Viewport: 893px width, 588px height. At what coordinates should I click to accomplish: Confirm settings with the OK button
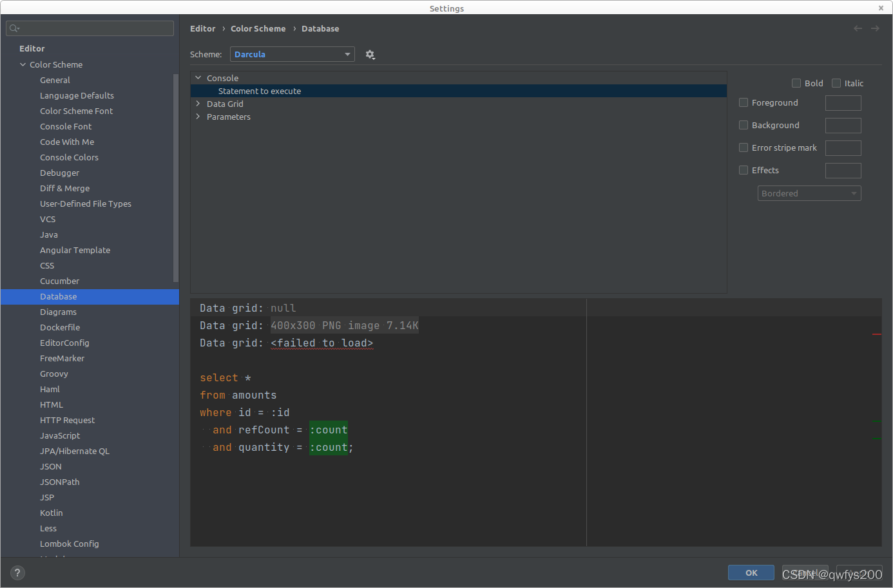click(x=751, y=573)
